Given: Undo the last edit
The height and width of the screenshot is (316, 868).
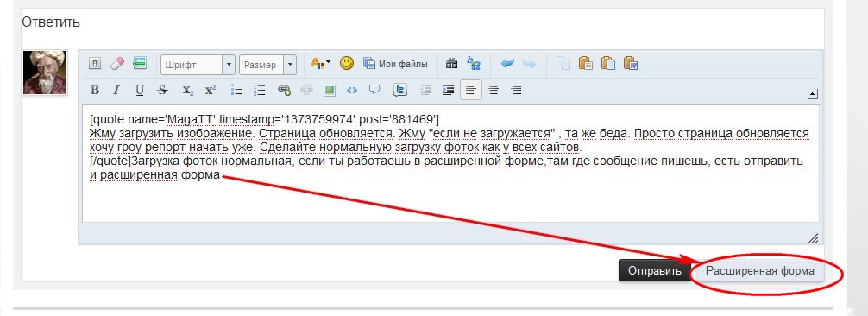Looking at the screenshot, I should 507,64.
